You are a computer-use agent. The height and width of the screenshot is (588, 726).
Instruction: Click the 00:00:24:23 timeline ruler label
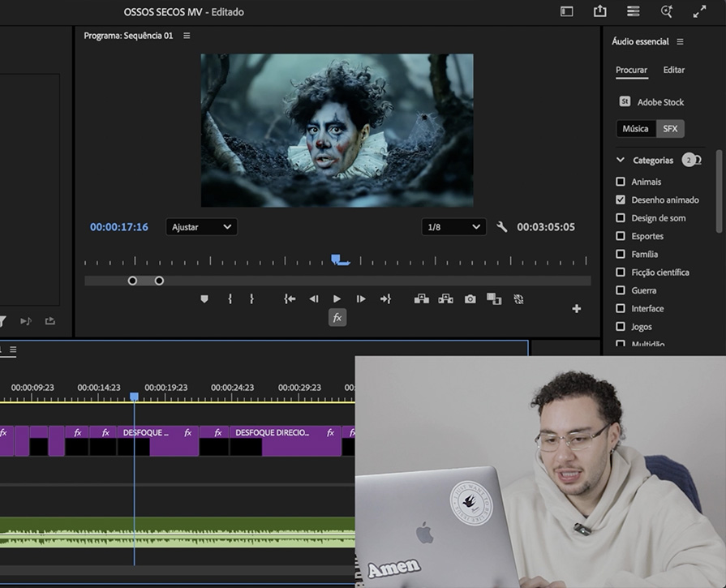(233, 388)
